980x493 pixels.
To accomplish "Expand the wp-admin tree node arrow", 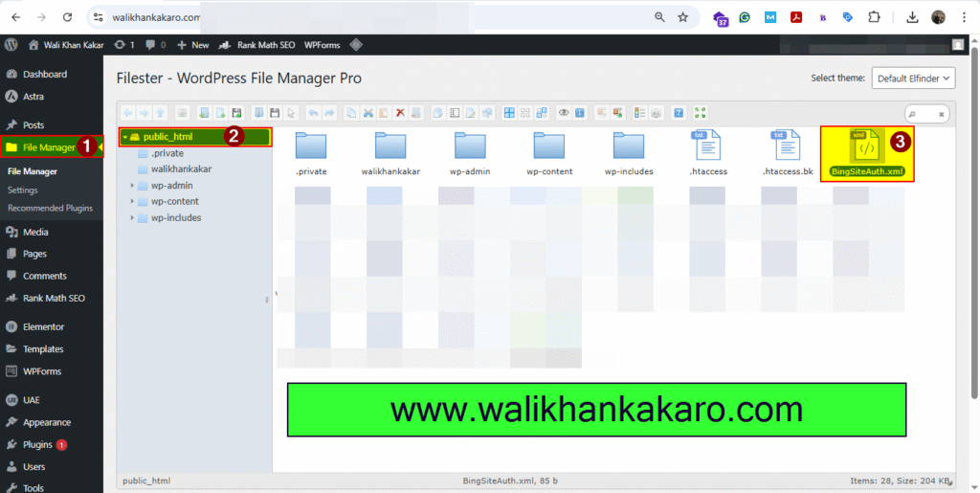I will 132,186.
